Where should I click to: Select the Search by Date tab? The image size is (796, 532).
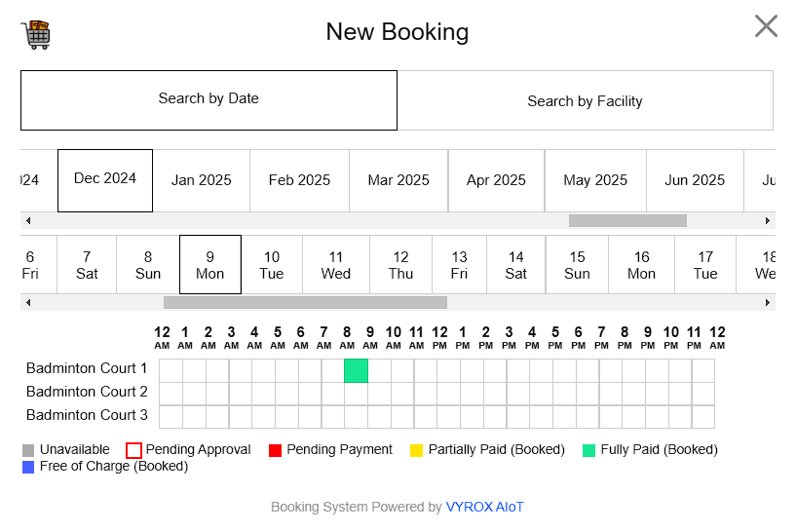pyautogui.click(x=208, y=99)
